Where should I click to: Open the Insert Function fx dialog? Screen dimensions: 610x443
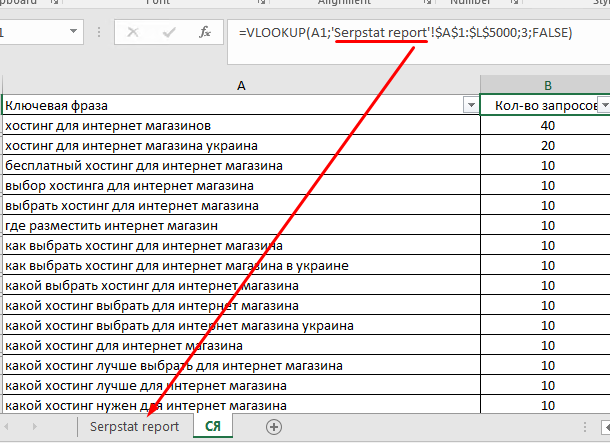[205, 32]
